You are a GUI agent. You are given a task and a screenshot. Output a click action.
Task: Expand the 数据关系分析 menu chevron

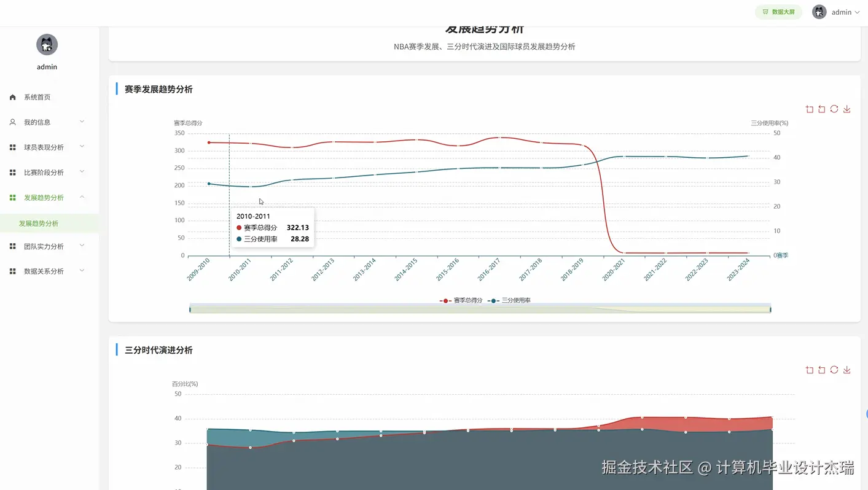tap(82, 271)
